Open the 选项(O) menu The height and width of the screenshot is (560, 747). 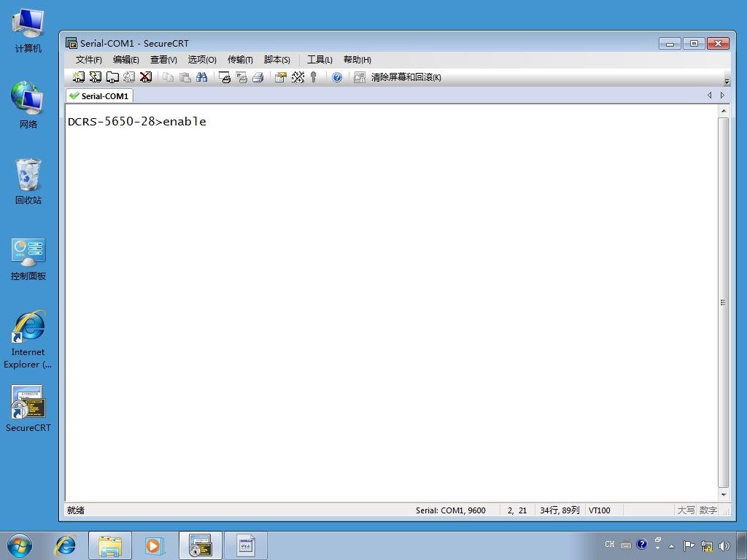202,60
